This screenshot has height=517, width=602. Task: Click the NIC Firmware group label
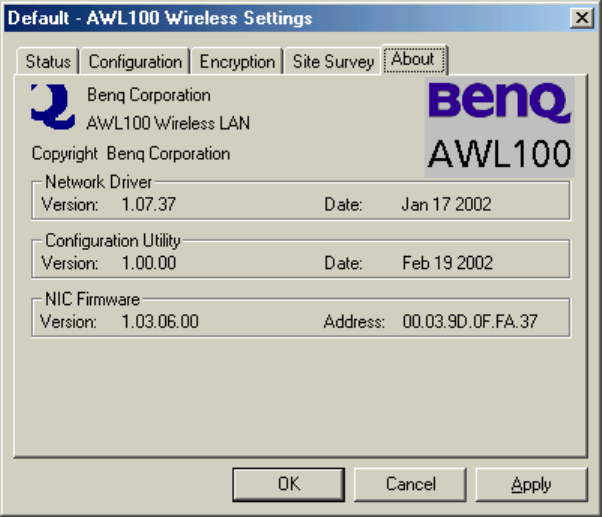92,299
